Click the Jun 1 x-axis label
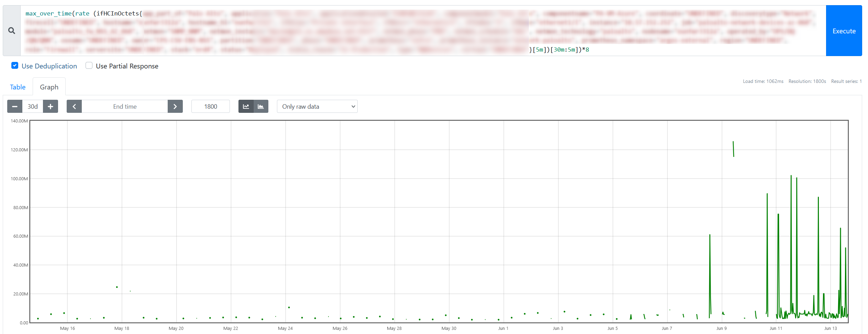 point(503,328)
